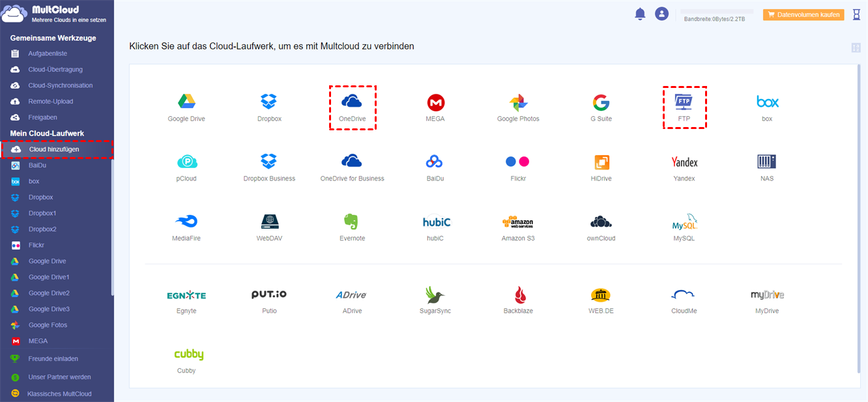
Task: Click Unser Partner werden link
Action: [59, 377]
